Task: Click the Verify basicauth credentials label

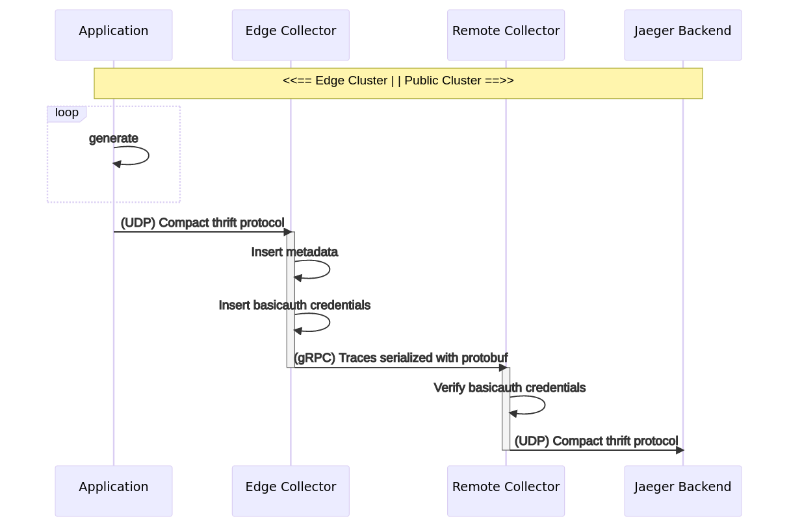Action: tap(510, 388)
